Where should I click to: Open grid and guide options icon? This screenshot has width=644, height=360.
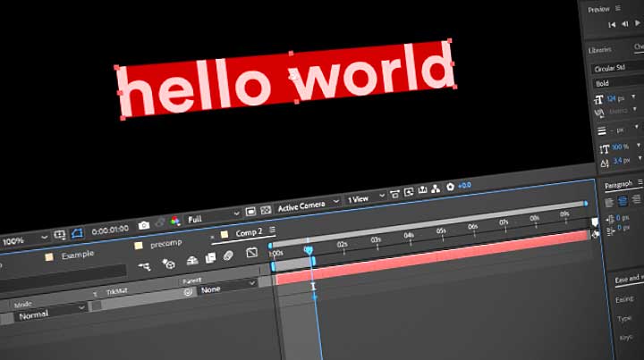point(60,235)
